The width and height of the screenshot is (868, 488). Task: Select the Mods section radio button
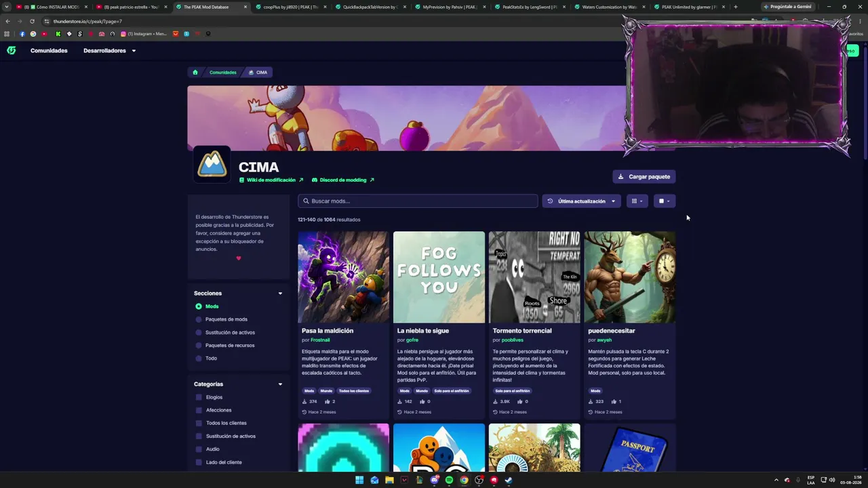point(199,306)
